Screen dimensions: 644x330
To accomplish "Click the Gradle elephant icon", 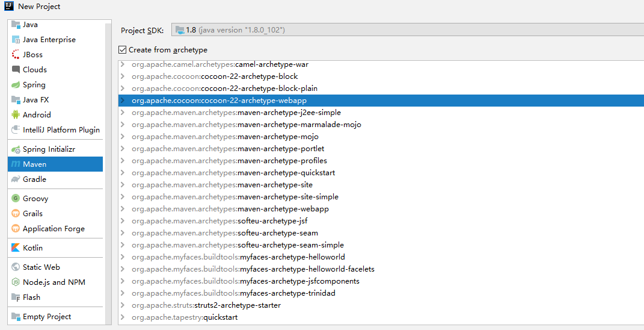I will click(x=16, y=179).
